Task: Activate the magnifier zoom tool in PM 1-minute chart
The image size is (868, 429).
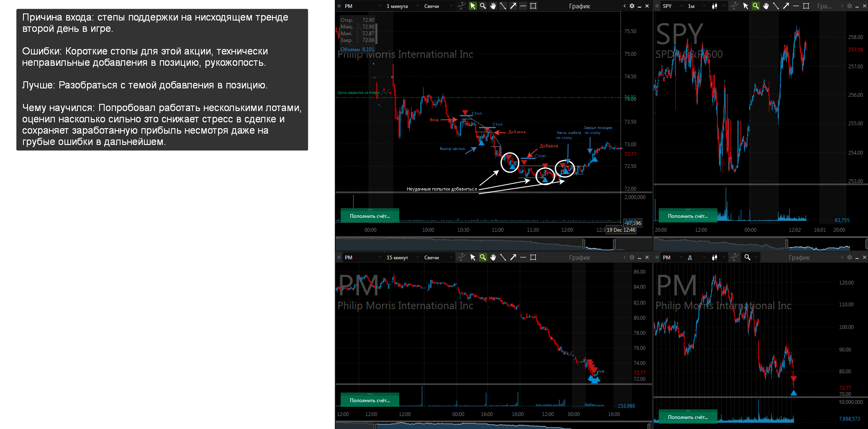Action: [483, 6]
